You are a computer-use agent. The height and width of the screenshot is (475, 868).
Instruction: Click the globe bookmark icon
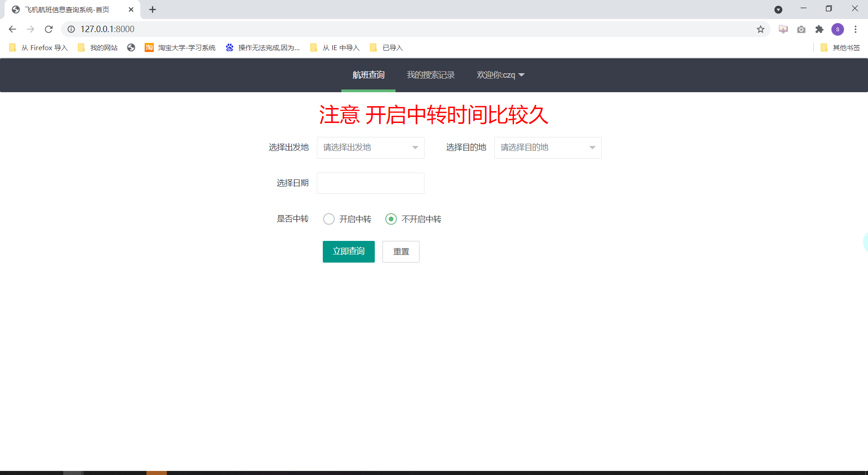(x=131, y=47)
